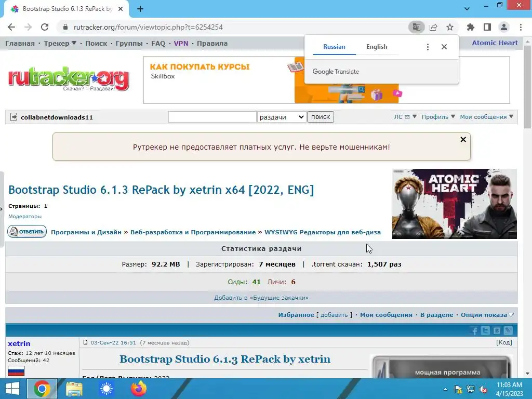Open Поиск in the nav menu
Image resolution: width=532 pixels, height=399 pixels.
click(96, 44)
